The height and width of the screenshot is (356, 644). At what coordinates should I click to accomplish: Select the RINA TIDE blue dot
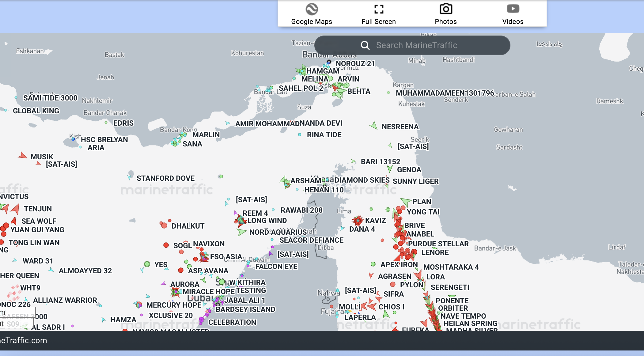pyautogui.click(x=300, y=134)
